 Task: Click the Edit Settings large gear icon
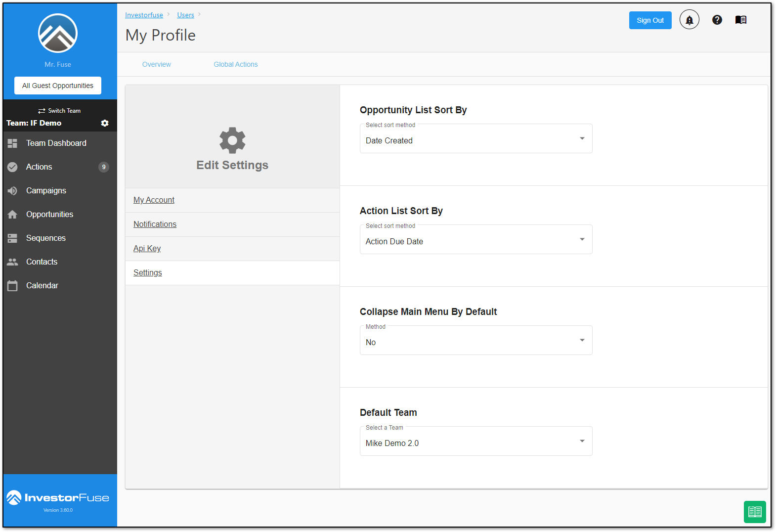pos(232,140)
